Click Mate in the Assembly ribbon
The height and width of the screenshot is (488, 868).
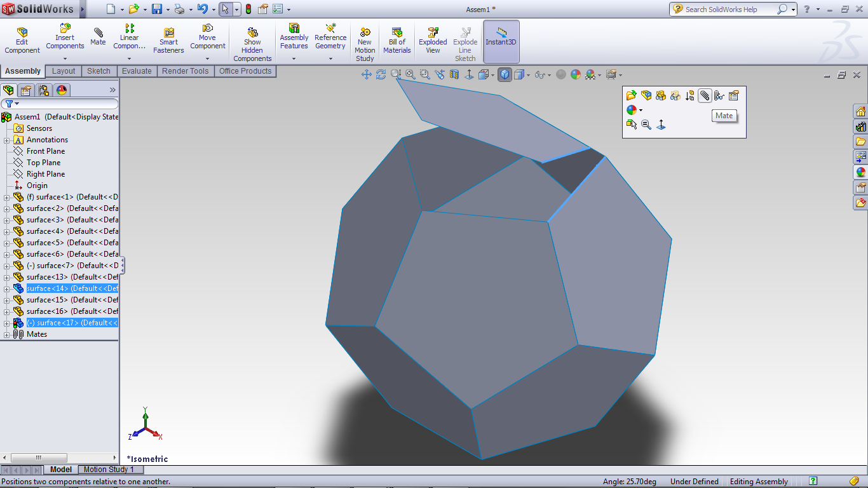pyautogui.click(x=98, y=36)
